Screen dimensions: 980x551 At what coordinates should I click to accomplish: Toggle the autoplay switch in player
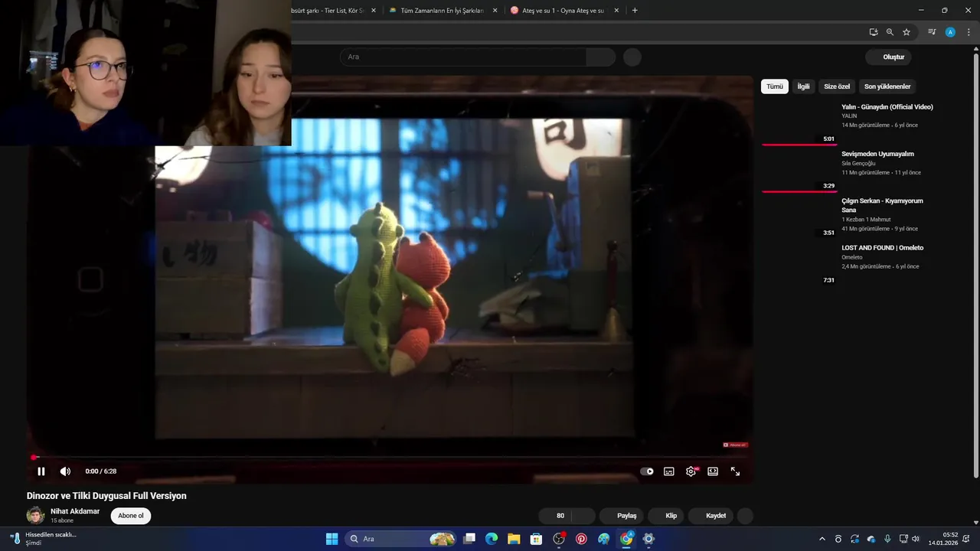(647, 471)
